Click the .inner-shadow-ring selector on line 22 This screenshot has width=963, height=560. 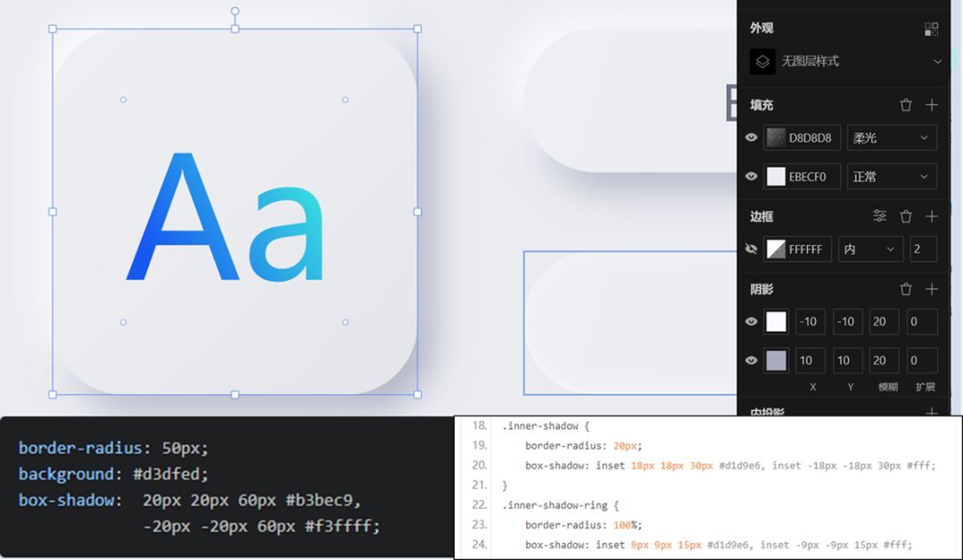555,506
